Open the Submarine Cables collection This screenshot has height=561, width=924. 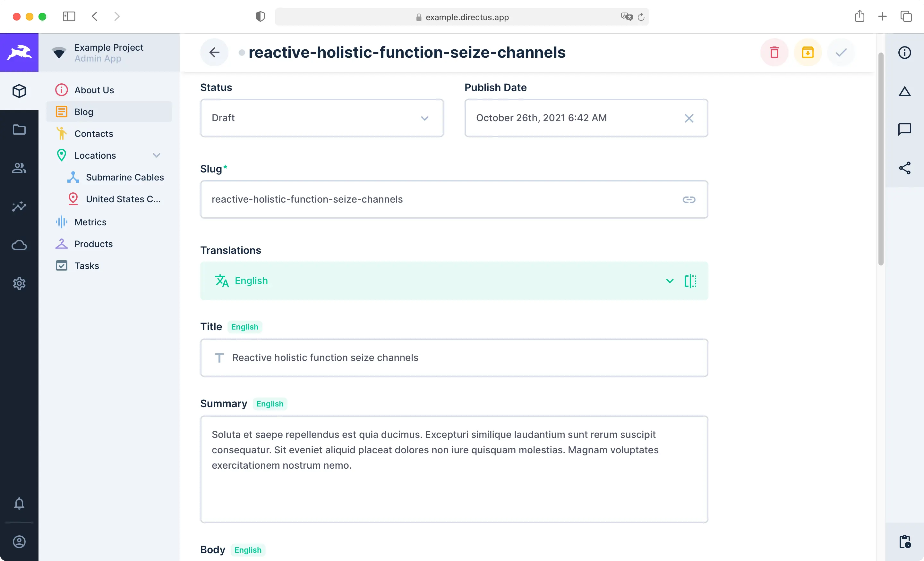(124, 177)
